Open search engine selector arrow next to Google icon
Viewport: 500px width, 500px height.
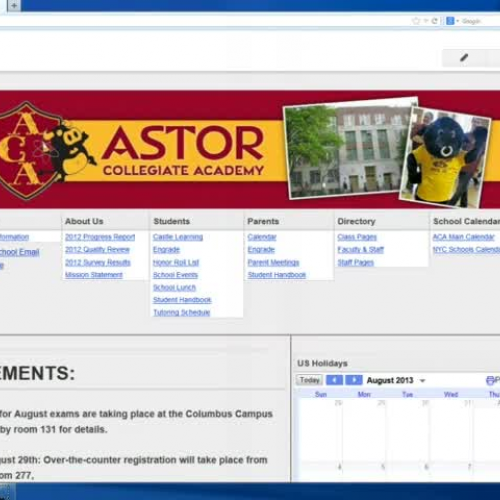458,21
